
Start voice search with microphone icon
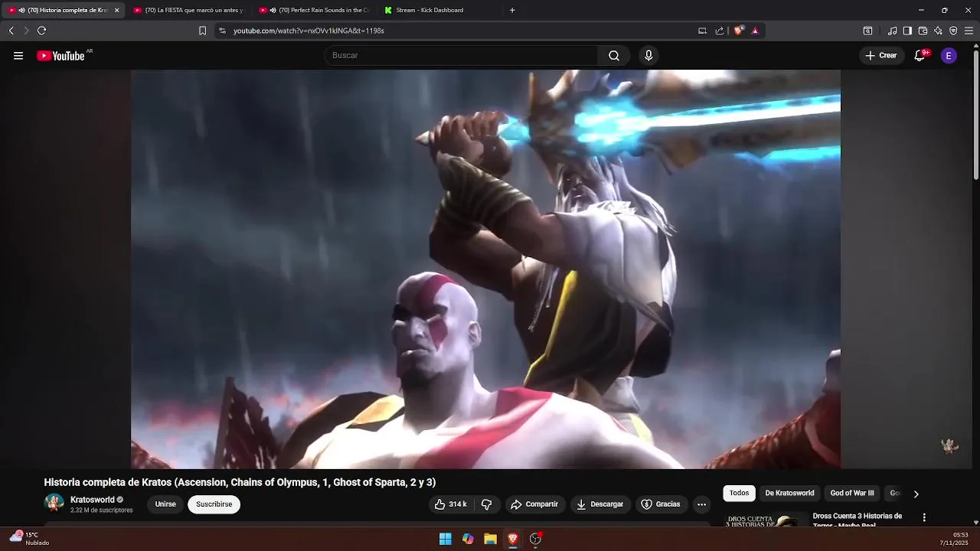(x=648, y=56)
